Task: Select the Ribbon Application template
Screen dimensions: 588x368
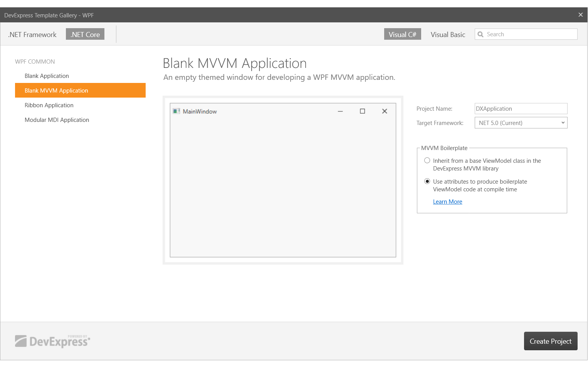Action: (49, 105)
